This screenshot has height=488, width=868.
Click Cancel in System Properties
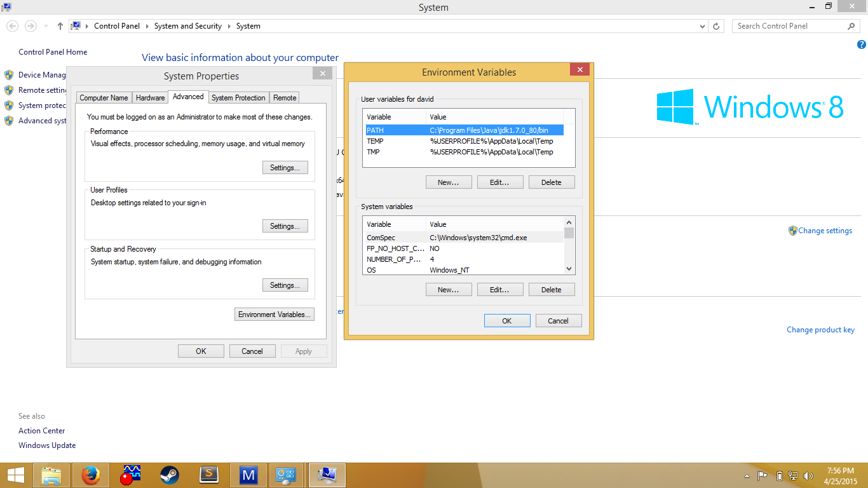[x=252, y=351]
